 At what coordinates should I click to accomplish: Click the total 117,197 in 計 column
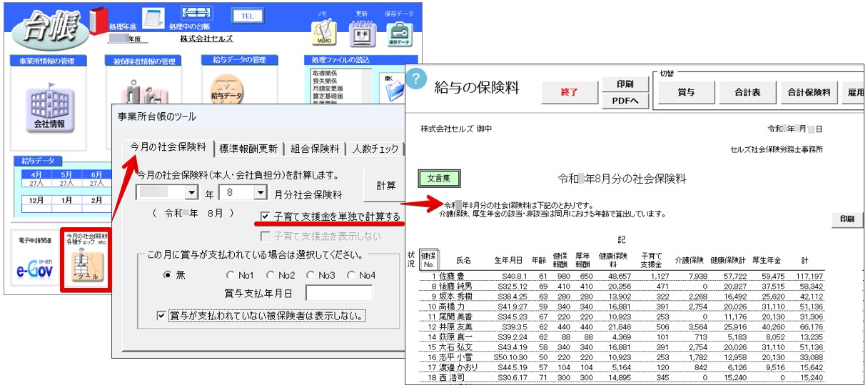pyautogui.click(x=810, y=276)
